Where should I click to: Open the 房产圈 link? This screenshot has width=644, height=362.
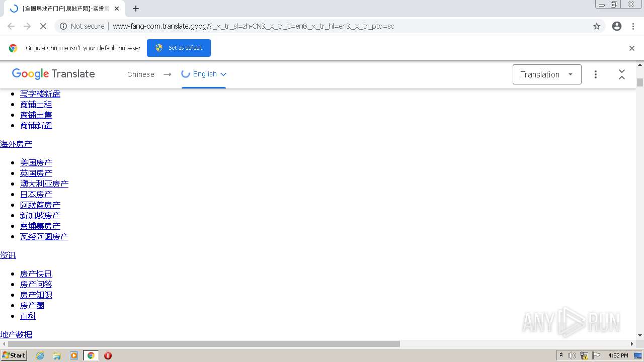coord(32,305)
